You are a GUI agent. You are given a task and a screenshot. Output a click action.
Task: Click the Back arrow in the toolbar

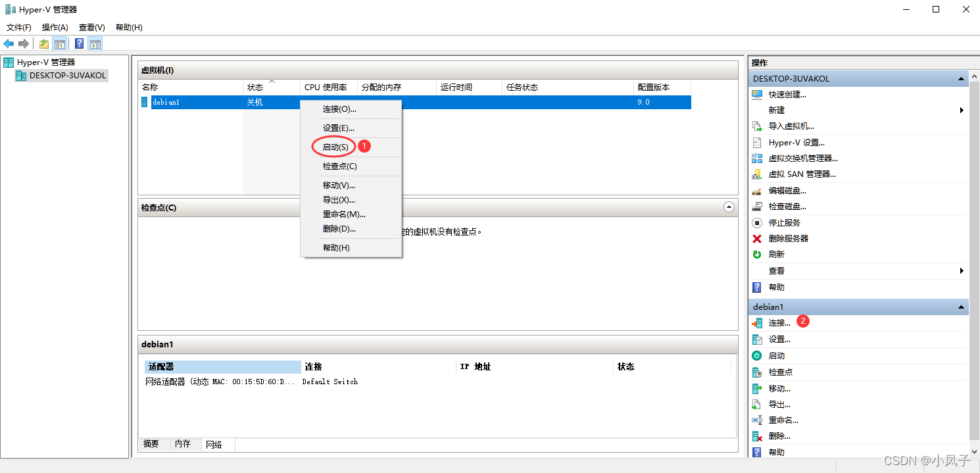click(x=9, y=44)
